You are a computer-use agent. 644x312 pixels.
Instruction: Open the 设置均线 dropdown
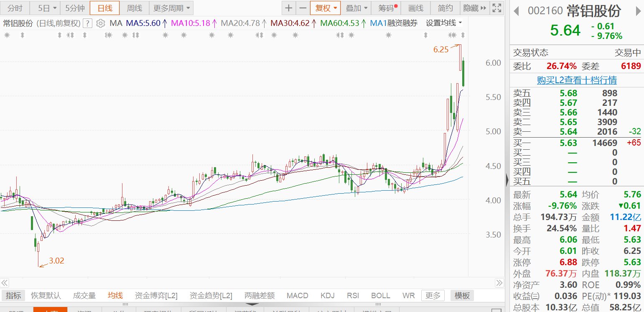coord(444,23)
